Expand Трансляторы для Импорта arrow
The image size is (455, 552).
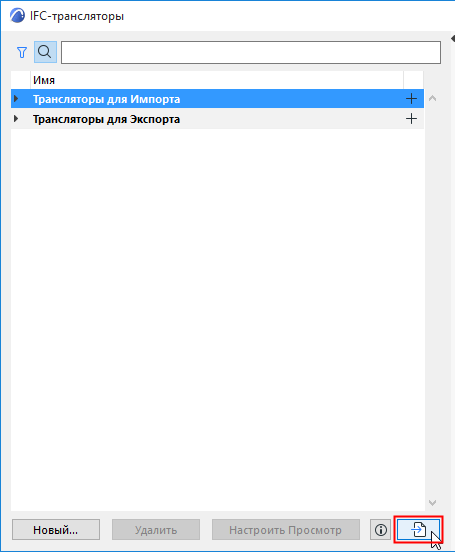click(x=16, y=99)
